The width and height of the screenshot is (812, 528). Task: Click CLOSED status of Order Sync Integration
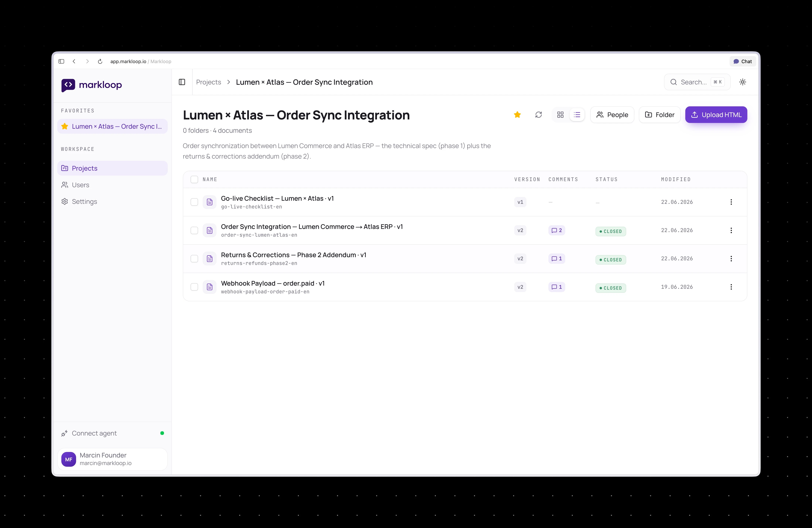click(x=610, y=231)
